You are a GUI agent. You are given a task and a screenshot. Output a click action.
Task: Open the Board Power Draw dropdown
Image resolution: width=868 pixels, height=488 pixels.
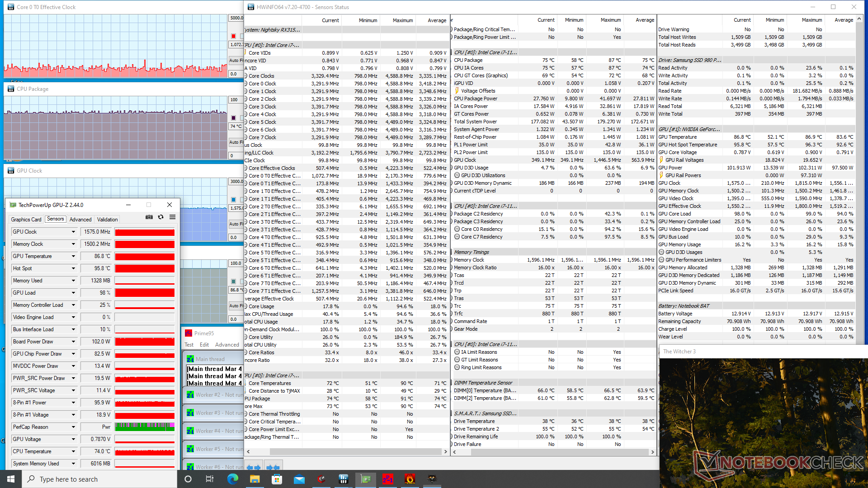[x=73, y=342]
